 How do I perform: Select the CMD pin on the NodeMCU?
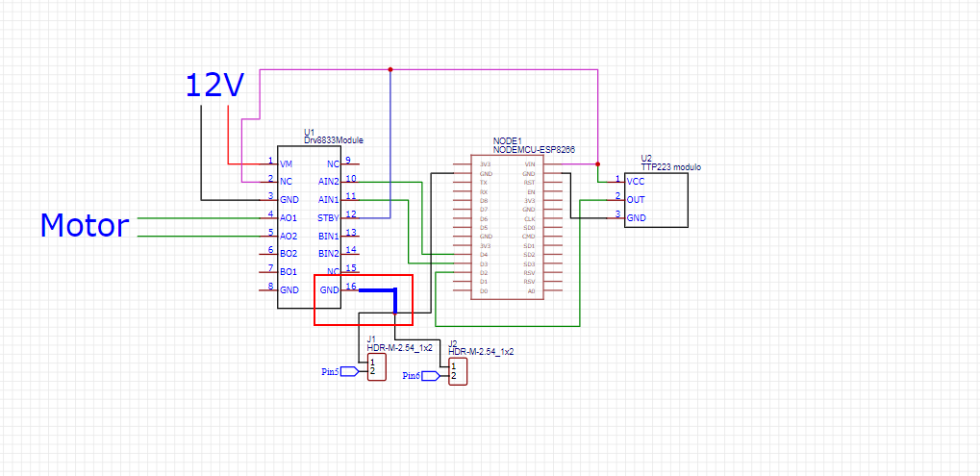(529, 237)
